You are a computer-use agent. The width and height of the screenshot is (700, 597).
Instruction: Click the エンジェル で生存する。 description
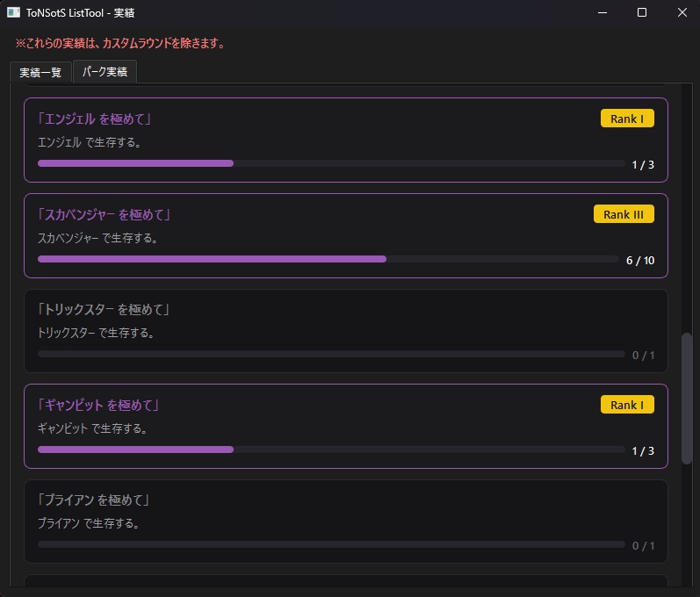coord(90,142)
